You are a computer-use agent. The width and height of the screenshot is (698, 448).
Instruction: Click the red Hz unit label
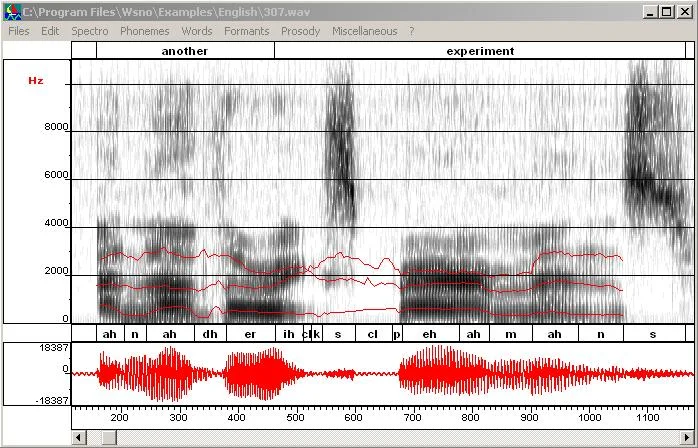click(36, 81)
